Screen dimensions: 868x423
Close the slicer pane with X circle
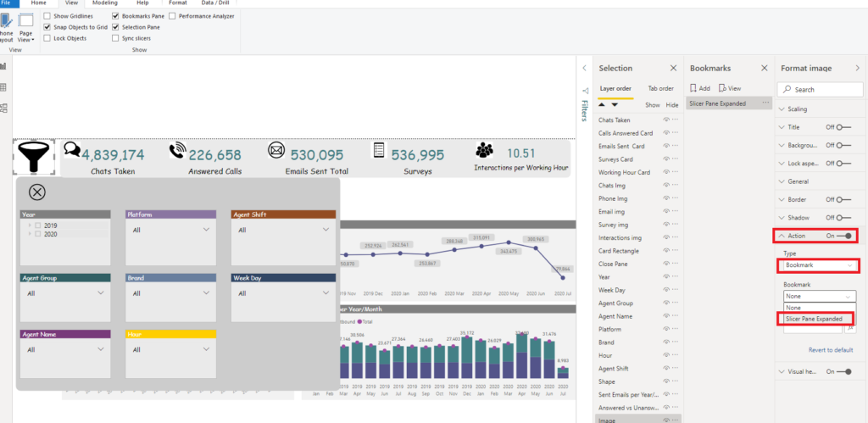(36, 192)
